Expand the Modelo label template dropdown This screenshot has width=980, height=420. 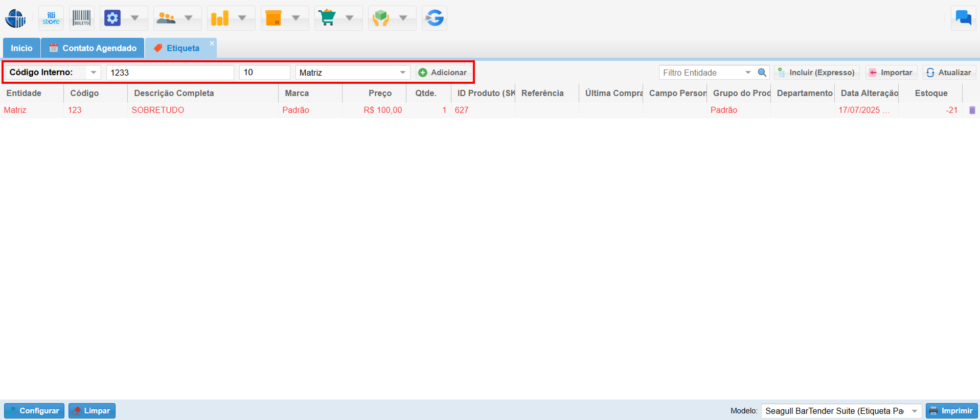point(914,411)
